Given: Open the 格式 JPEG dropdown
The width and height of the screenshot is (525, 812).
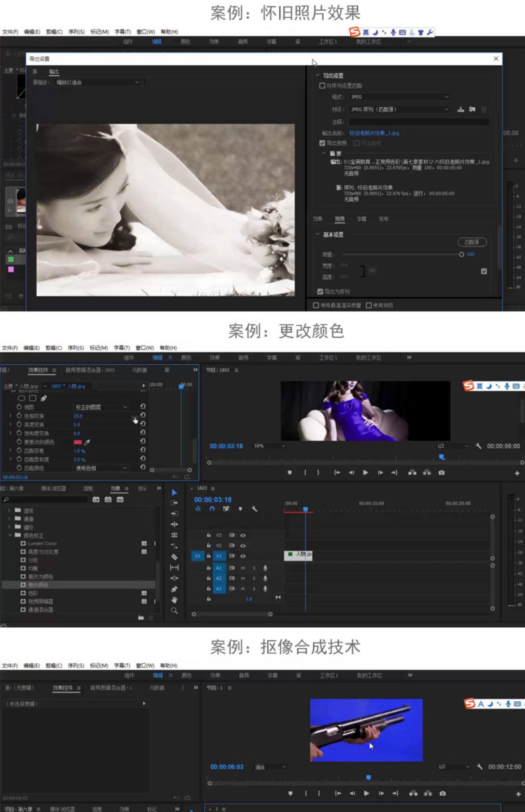Looking at the screenshot, I should pyautogui.click(x=399, y=97).
